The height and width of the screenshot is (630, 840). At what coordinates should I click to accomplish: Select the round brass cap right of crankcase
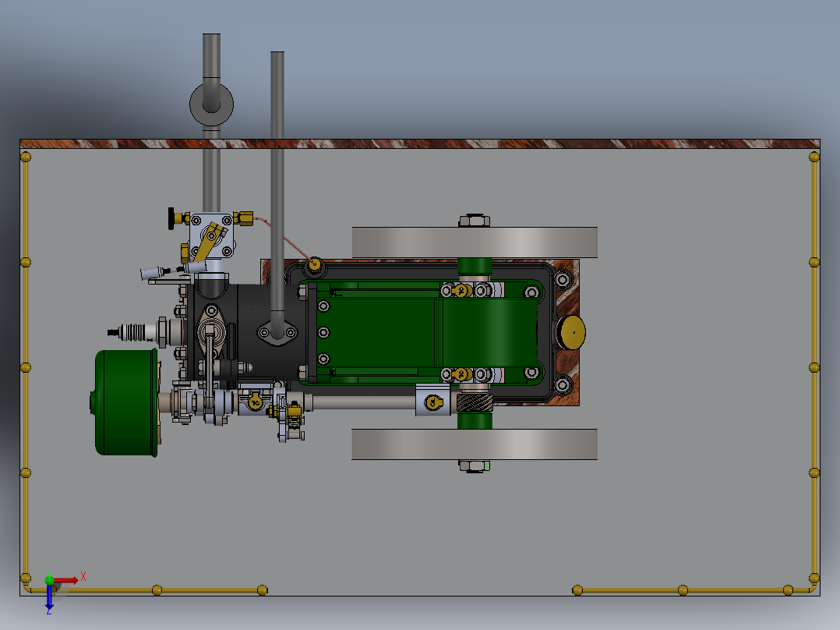click(x=571, y=332)
